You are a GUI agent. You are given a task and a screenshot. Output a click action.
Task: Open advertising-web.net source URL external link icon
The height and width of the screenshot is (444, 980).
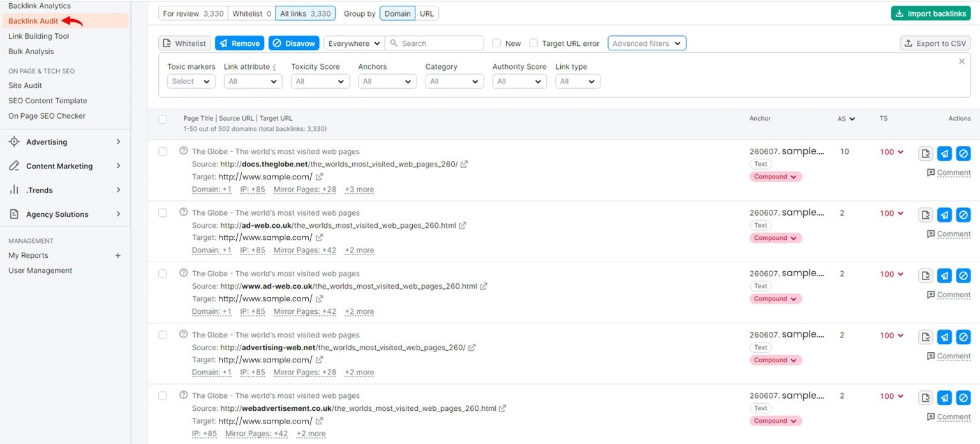[x=472, y=348]
